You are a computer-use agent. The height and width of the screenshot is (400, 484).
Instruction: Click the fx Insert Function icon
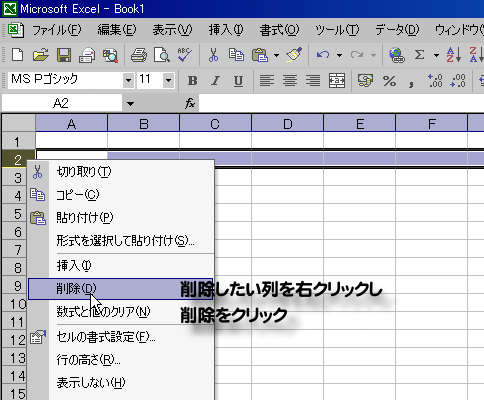[190, 104]
